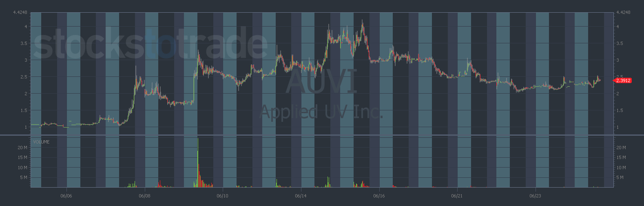This screenshot has height=206, width=644.
Task: Click the 10 M volume label on left axis
Action: 22,168
